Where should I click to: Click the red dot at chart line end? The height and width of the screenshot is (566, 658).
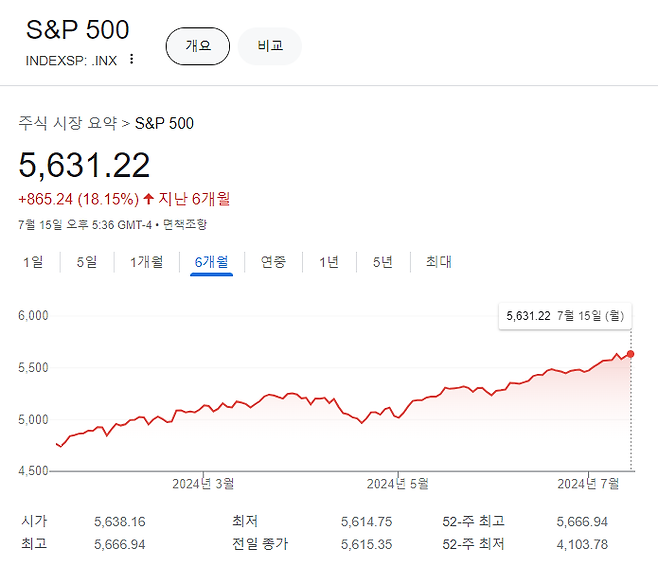(630, 354)
